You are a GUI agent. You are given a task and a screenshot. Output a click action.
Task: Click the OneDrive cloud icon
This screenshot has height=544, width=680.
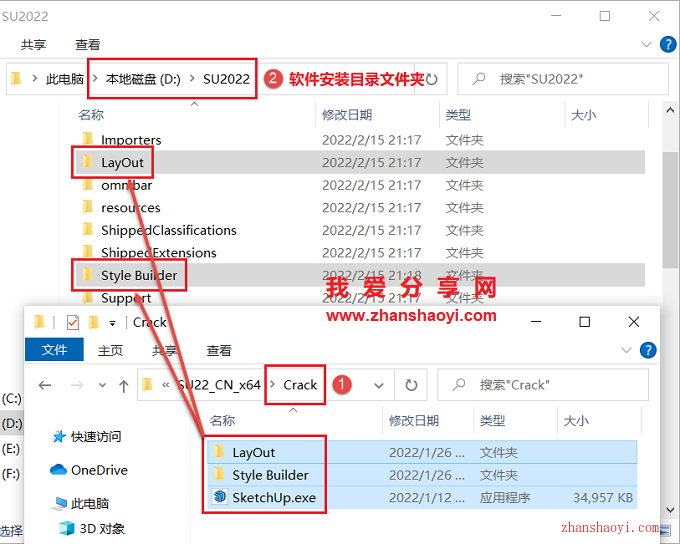click(x=59, y=469)
